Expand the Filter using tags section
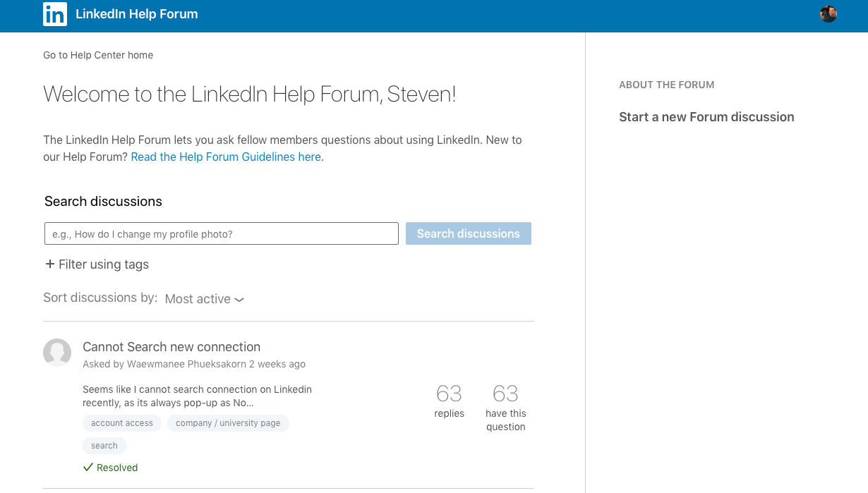 tap(103, 264)
